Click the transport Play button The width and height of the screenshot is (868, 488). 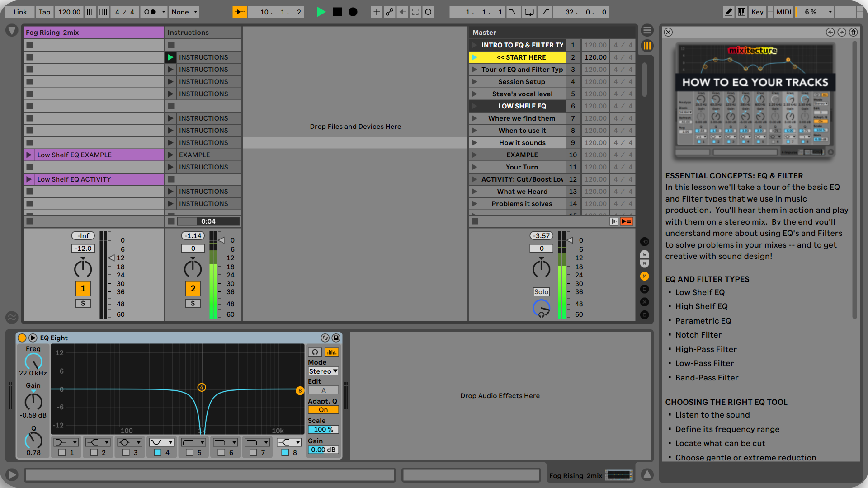321,12
